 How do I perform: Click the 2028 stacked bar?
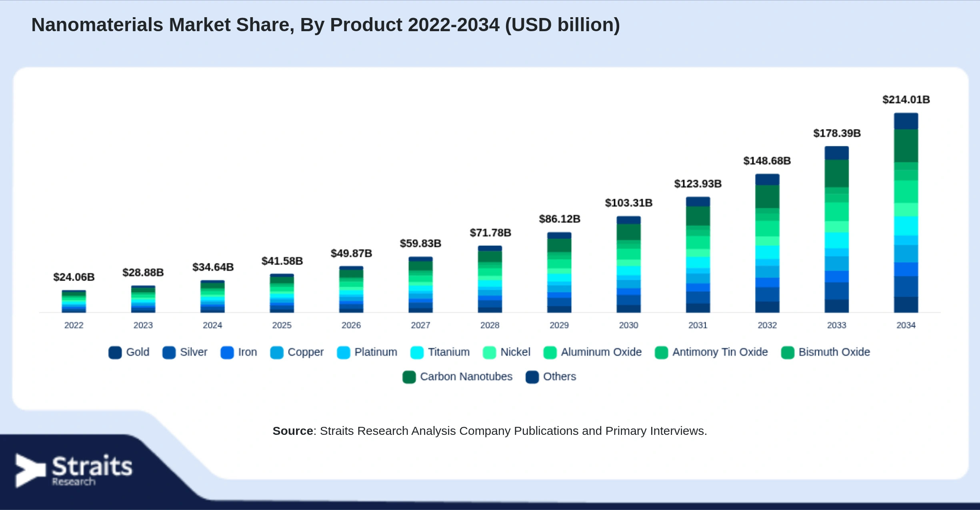coord(490,279)
